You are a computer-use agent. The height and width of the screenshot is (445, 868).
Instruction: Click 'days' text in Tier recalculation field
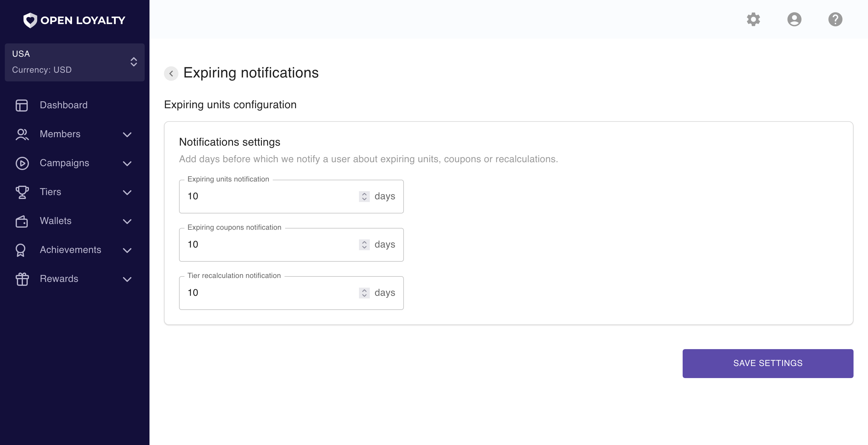385,293
